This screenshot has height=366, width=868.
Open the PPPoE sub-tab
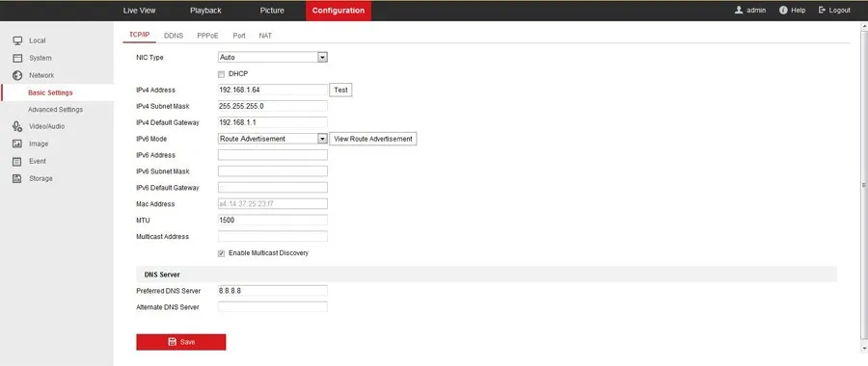click(207, 36)
